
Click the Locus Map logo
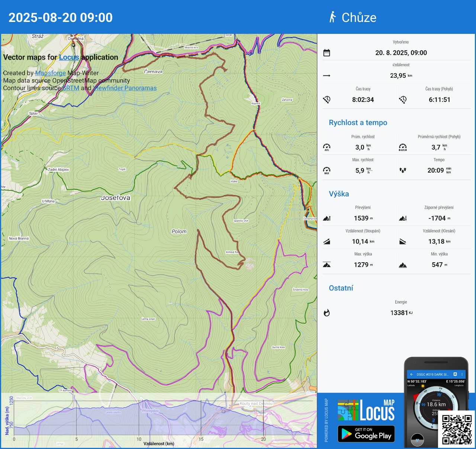pyautogui.click(x=366, y=410)
